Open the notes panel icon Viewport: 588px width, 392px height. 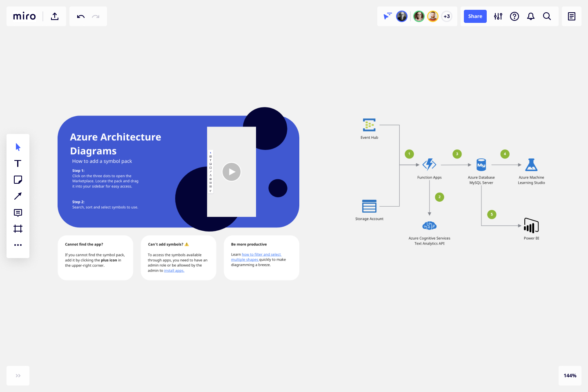pos(572,16)
